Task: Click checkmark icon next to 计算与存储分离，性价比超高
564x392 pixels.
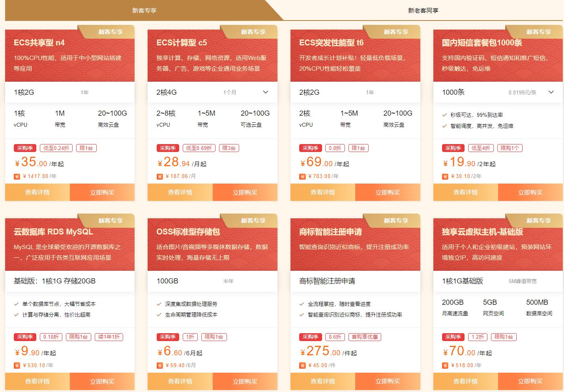Action: click(17, 315)
